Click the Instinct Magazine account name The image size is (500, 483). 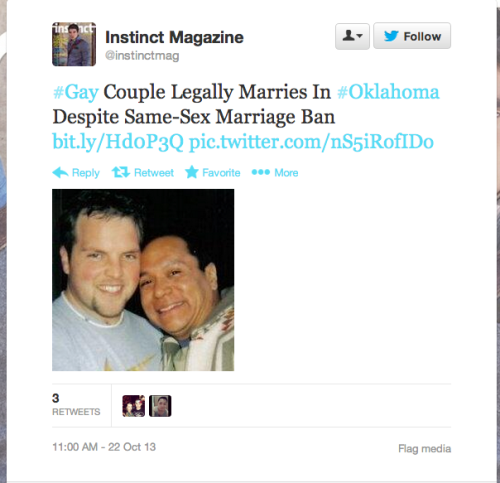(x=174, y=37)
